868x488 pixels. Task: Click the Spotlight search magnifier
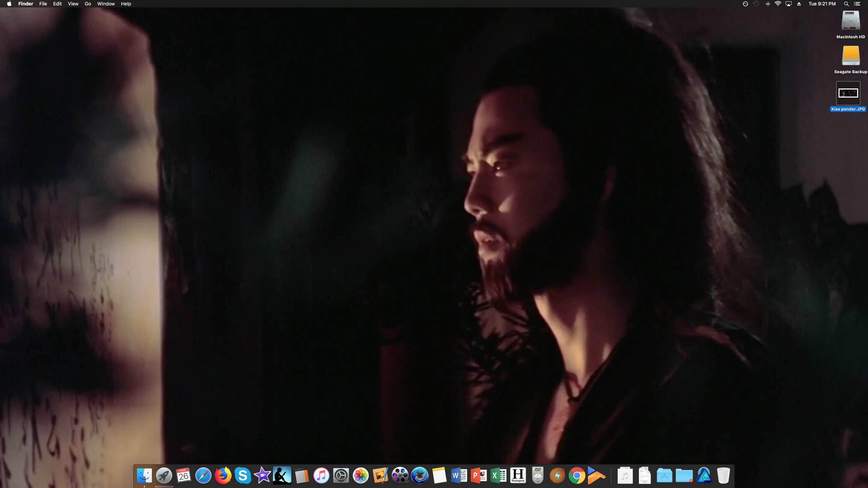(846, 4)
